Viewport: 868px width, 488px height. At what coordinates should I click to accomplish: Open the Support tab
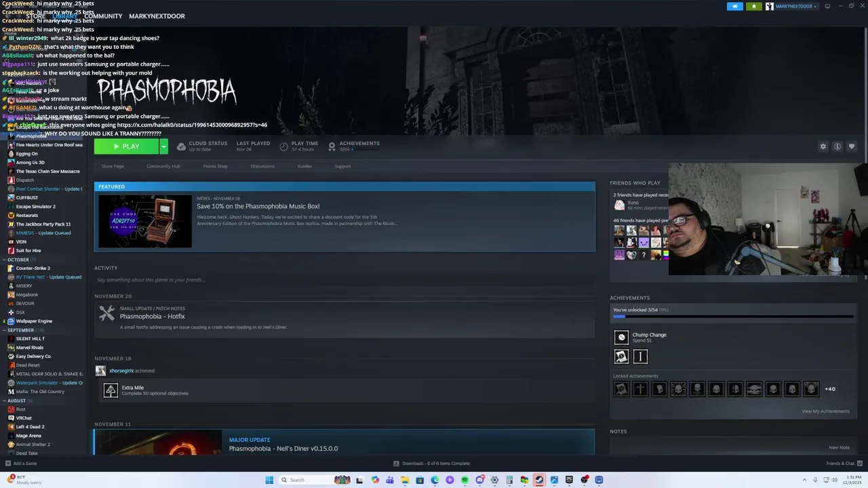point(342,166)
